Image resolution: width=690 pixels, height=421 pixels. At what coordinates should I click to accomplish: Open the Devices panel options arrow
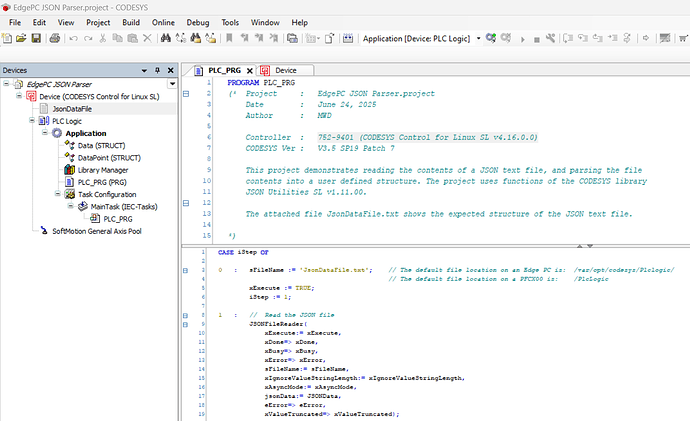tap(144, 70)
